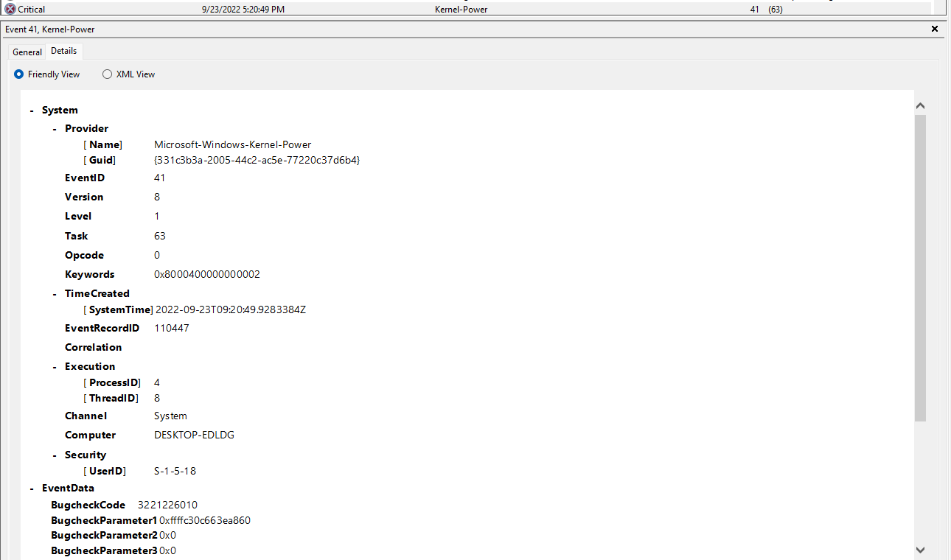
Task: Switch to the Details tab
Action: point(64,51)
